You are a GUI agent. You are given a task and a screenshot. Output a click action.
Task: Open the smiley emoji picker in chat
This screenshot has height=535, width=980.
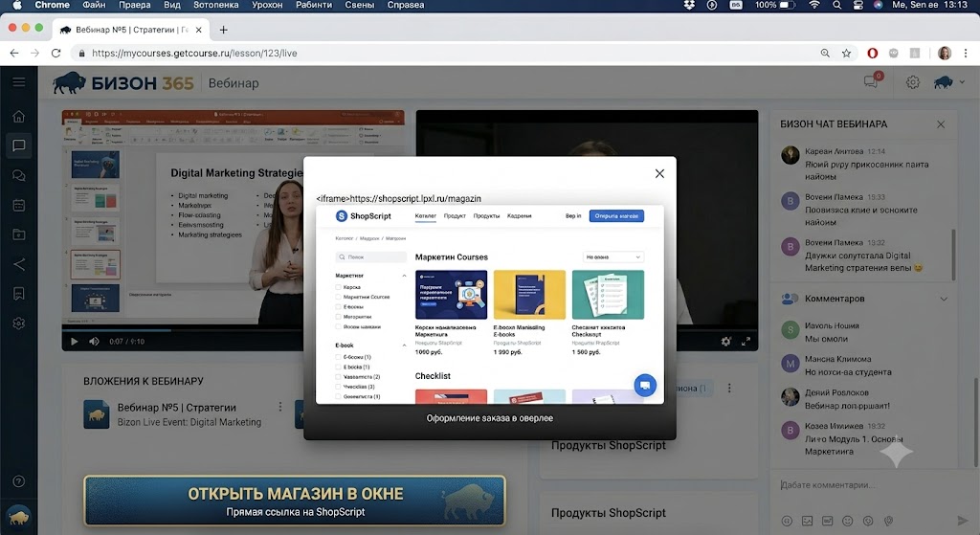tap(848, 521)
